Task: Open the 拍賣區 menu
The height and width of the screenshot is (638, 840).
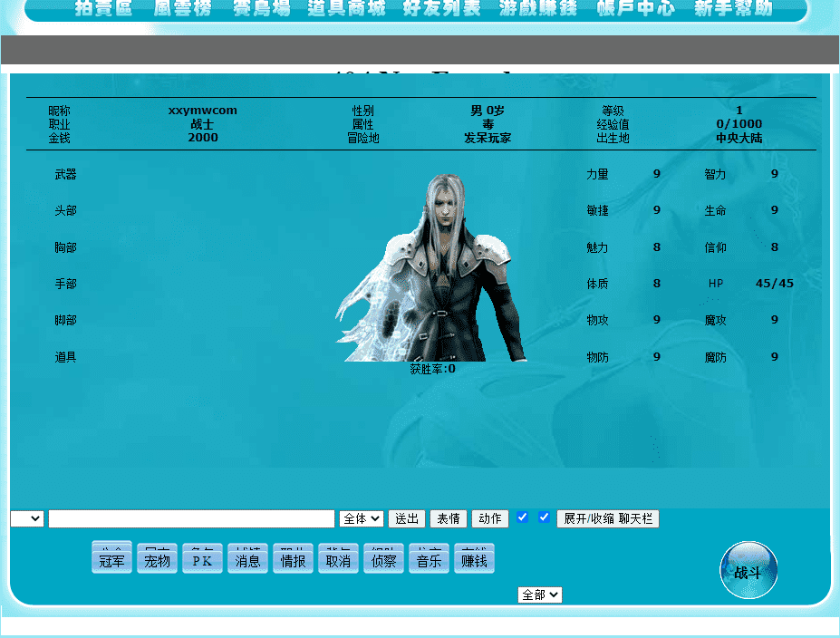Action: 103,8
